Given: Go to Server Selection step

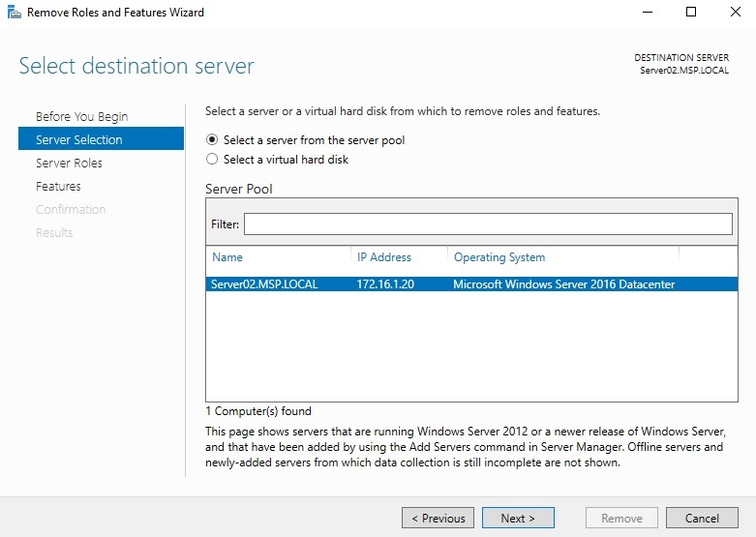Looking at the screenshot, I should (x=79, y=140).
